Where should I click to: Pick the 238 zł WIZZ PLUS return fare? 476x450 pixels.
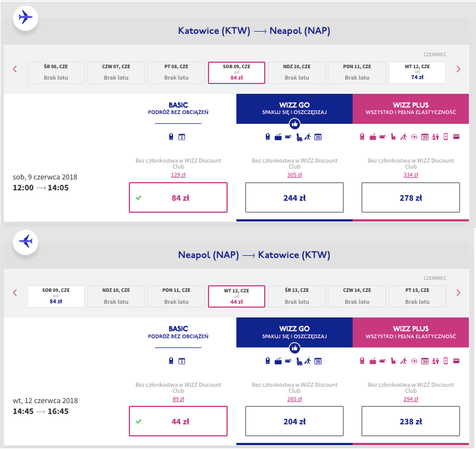(410, 421)
